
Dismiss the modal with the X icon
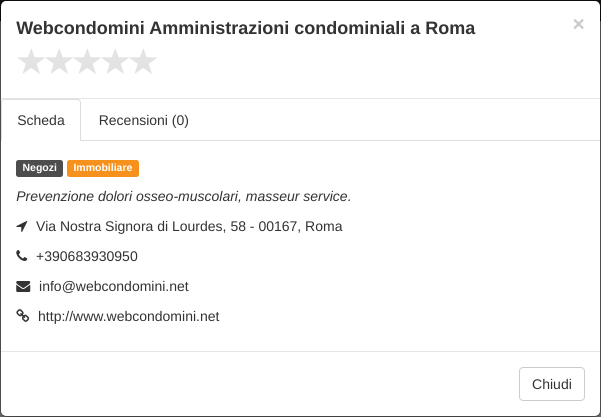coord(578,24)
